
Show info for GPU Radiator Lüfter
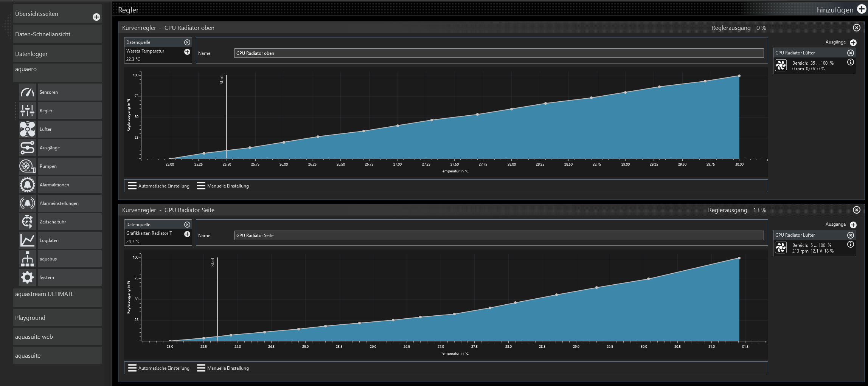(851, 245)
